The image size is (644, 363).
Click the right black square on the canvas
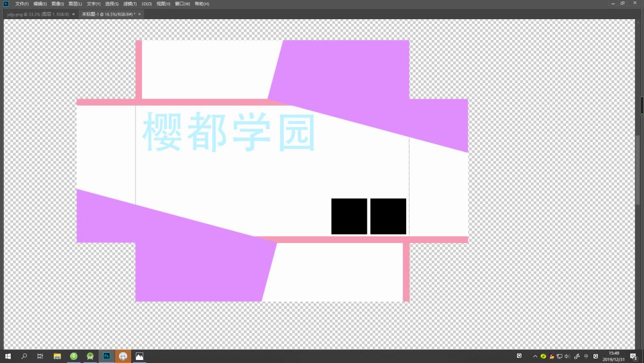388,216
